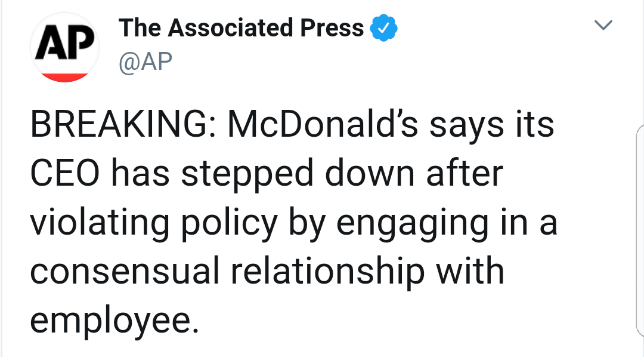Viewport: 644px width, 357px height.
Task: Click the word after in tweet
Action: [x=465, y=173]
